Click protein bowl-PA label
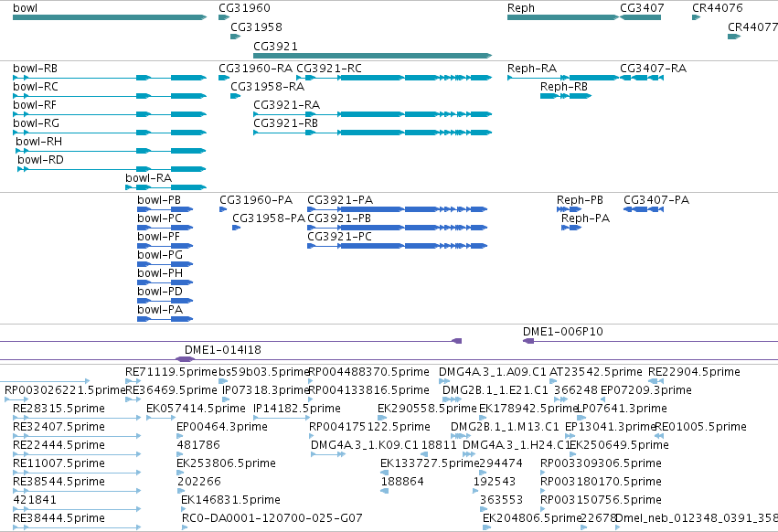This screenshot has height=532, width=778. pos(160,310)
